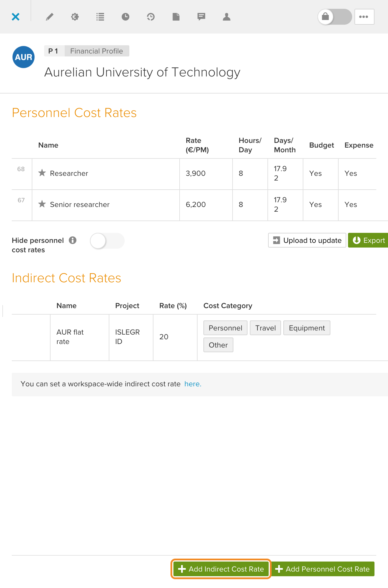Toggle Hide personnel cost rates switch
388x588 pixels.
(x=107, y=241)
